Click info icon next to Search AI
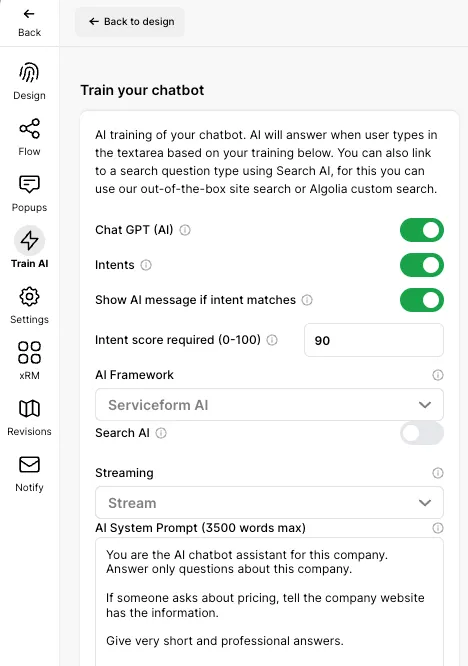Screen dimensions: 468x666 point(161,433)
